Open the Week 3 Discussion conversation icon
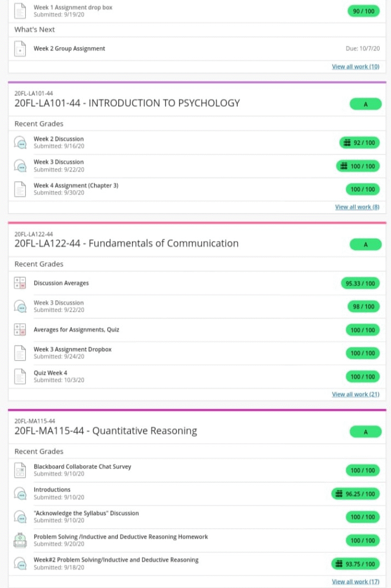The image size is (391, 588). tap(20, 306)
